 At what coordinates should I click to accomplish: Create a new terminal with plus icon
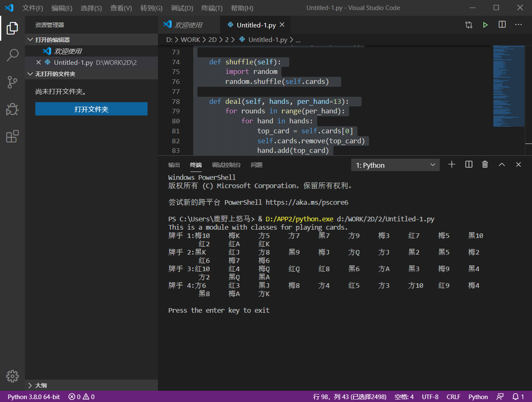click(452, 164)
